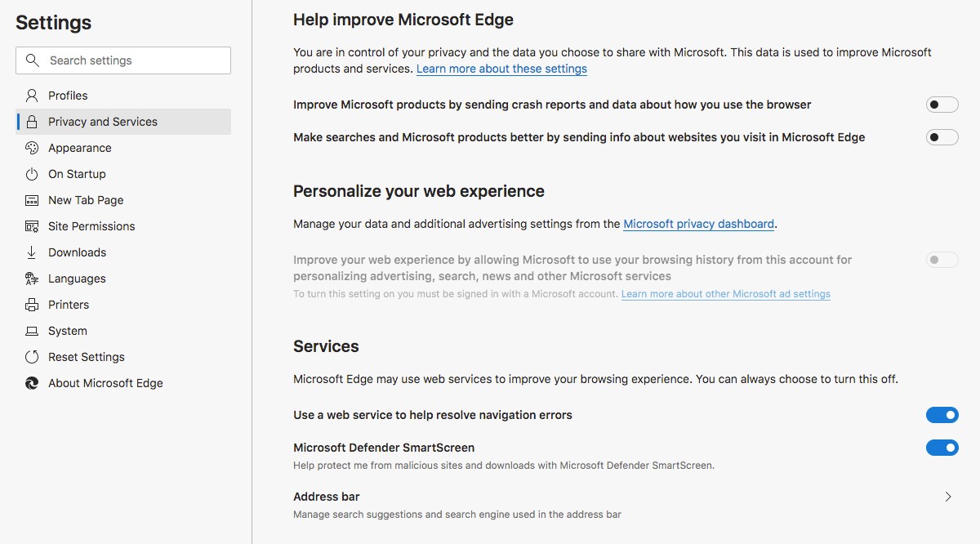The image size is (980, 544).
Task: Click the About Microsoft Edge logo icon
Action: click(x=31, y=382)
